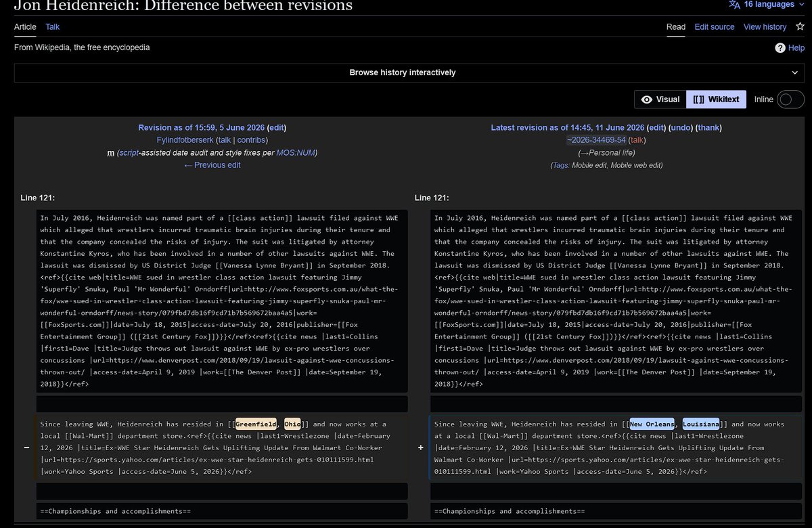Go to Previous edit
Viewport: 812px width, 528px height.
point(212,165)
